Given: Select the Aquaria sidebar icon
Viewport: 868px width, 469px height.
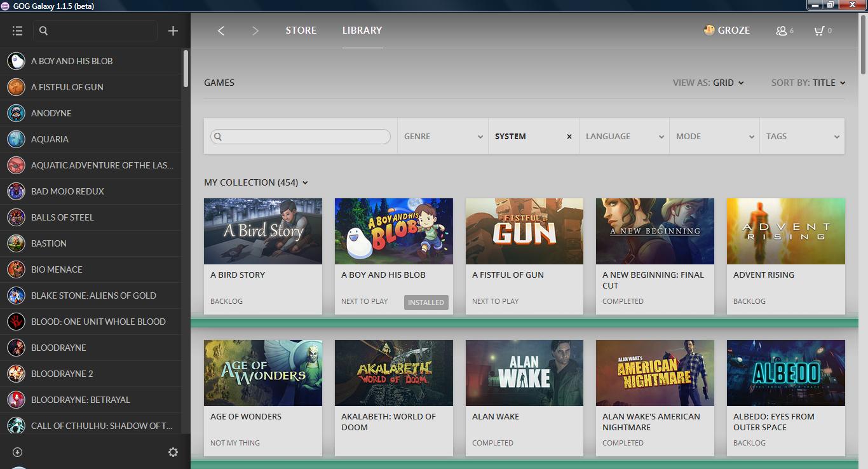Looking at the screenshot, I should (x=16, y=139).
